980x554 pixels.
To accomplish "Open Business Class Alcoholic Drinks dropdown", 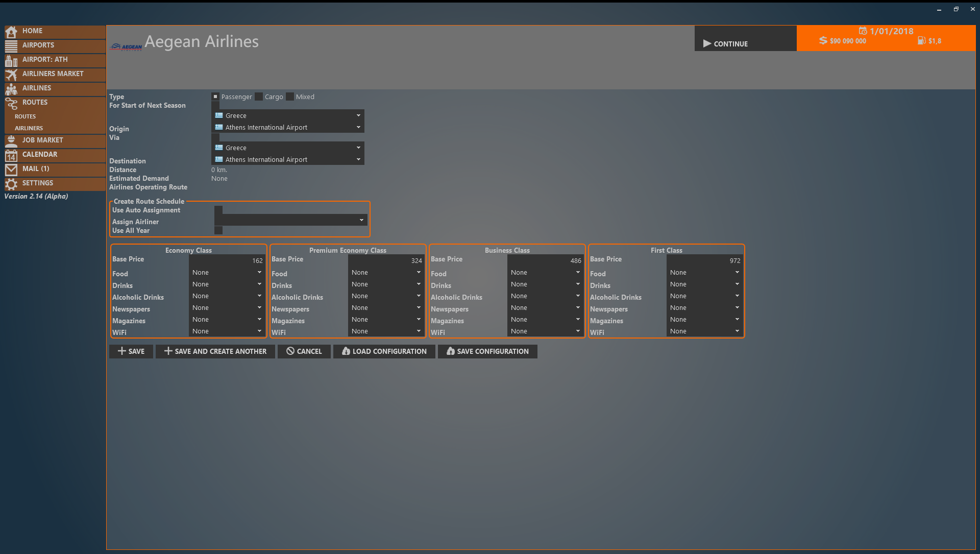I will [546, 296].
